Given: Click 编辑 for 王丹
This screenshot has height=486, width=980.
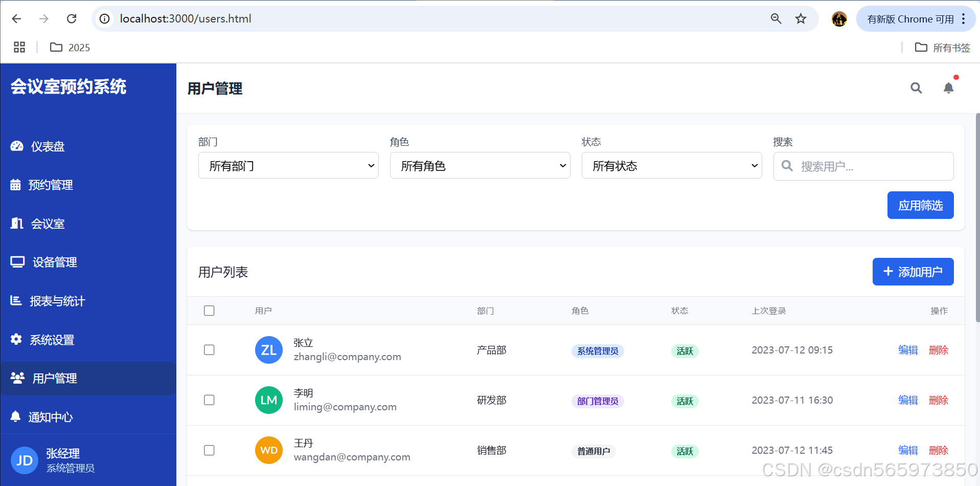Looking at the screenshot, I should (x=908, y=450).
